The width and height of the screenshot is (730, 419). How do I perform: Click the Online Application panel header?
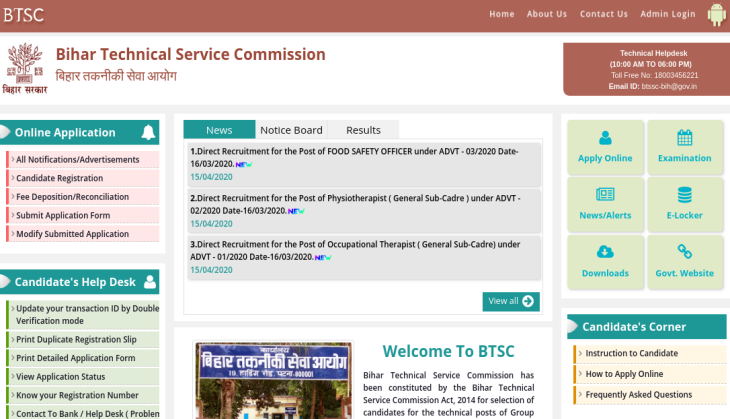point(80,132)
